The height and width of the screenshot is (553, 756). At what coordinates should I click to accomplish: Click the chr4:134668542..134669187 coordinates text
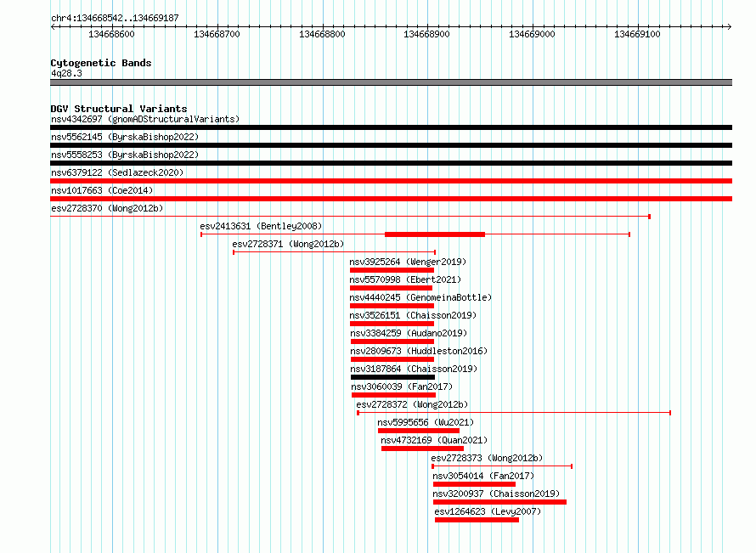tap(115, 19)
